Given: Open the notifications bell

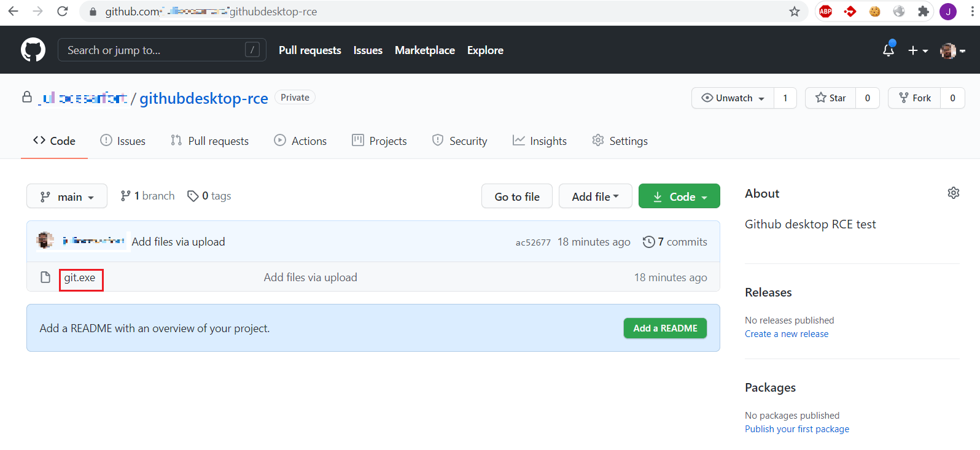Looking at the screenshot, I should click(x=889, y=50).
